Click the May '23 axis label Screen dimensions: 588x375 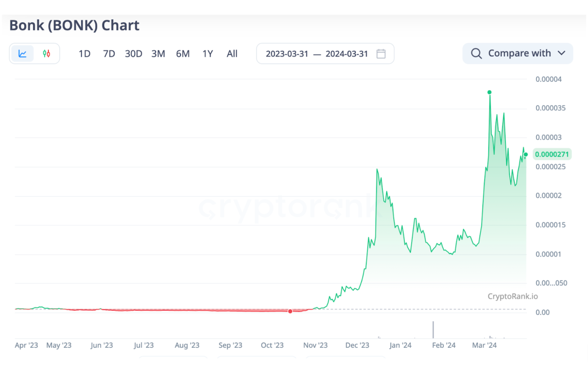click(59, 345)
